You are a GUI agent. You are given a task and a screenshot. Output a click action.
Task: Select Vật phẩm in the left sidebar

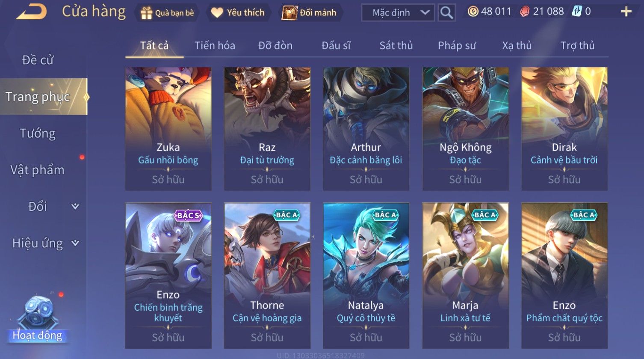coord(38,170)
